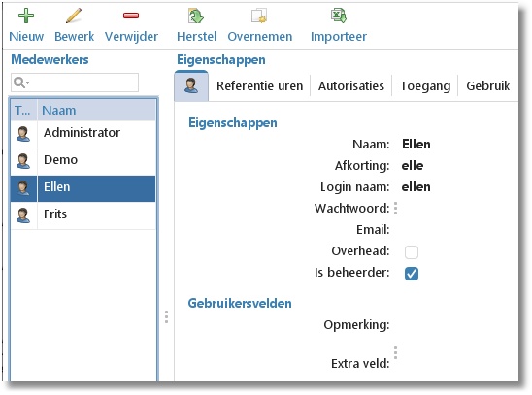Viewport: 532px width, 395px height.
Task: Focus the Medewerkers search field
Action: (x=75, y=82)
